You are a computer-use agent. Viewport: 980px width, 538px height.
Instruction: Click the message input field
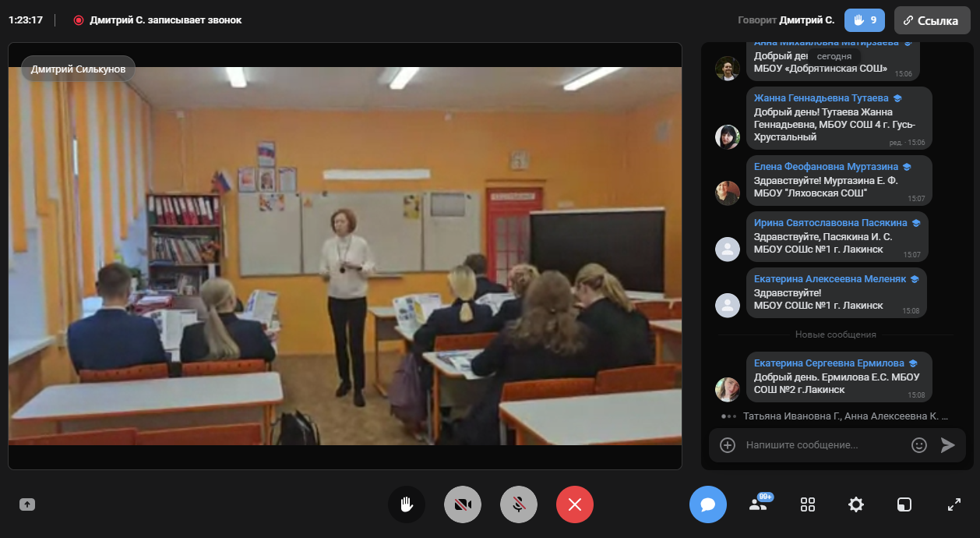(822, 445)
